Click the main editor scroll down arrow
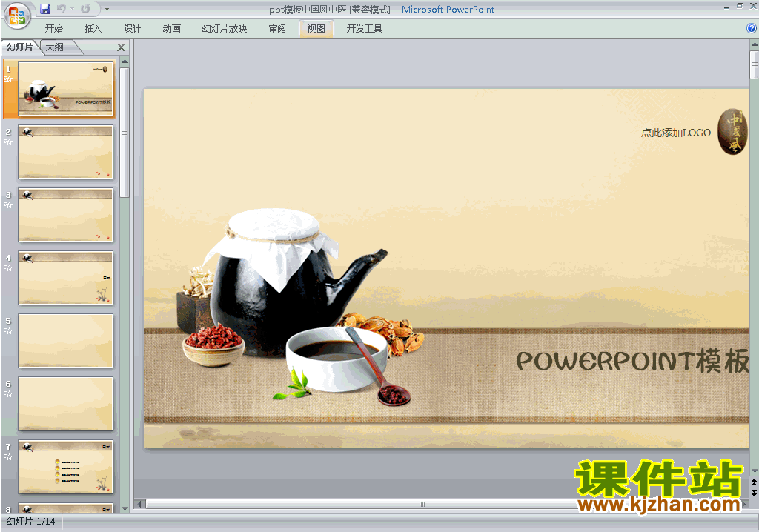The height and width of the screenshot is (532, 759). [x=754, y=471]
